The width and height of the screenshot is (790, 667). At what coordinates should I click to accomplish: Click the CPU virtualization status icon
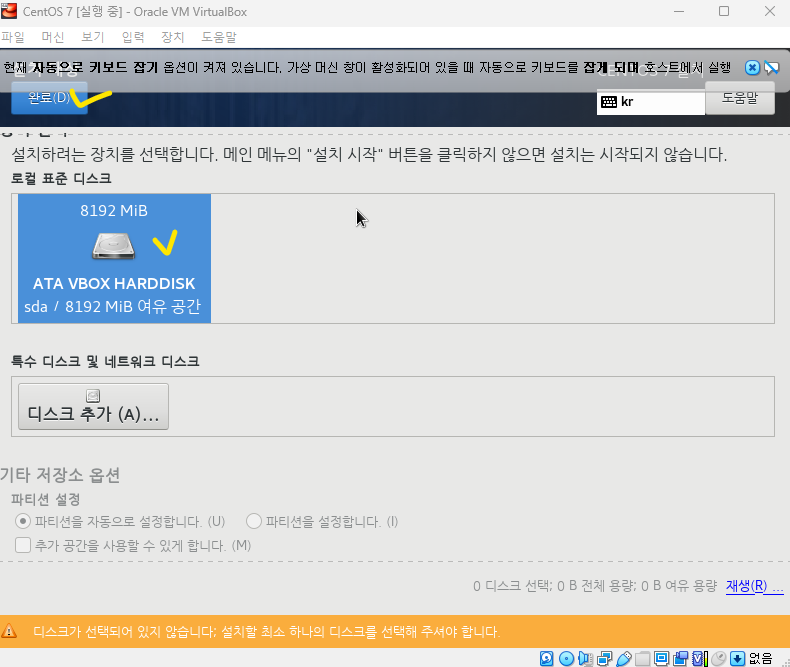tap(700, 658)
